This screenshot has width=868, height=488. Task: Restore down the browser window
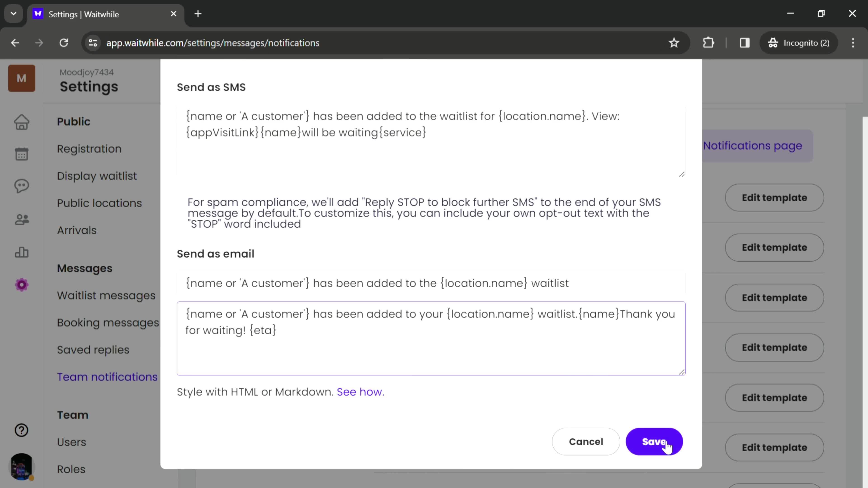(821, 14)
